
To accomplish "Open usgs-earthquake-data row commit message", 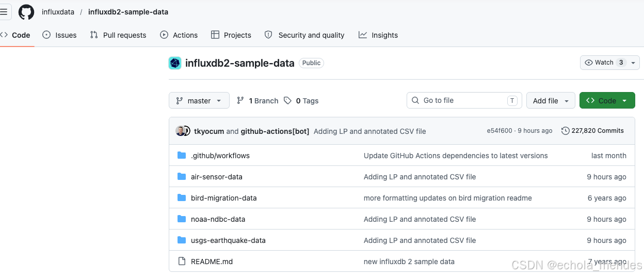I will (x=420, y=240).
